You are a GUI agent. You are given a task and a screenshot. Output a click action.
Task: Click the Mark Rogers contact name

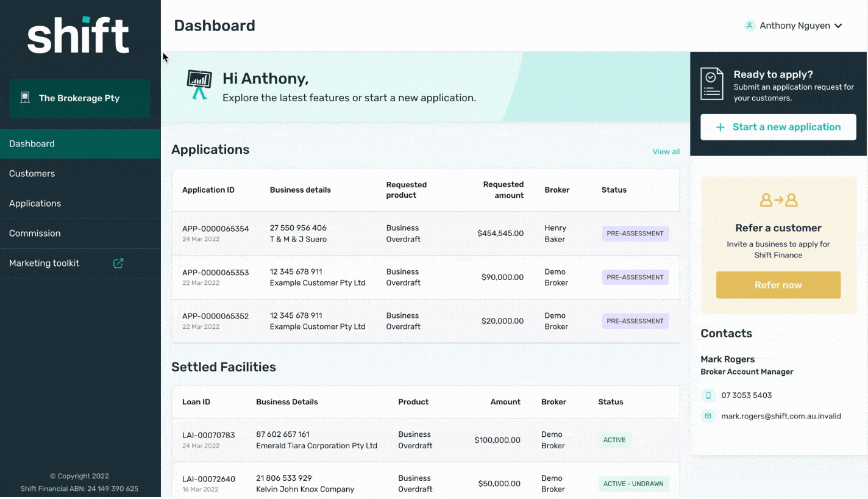(x=728, y=359)
